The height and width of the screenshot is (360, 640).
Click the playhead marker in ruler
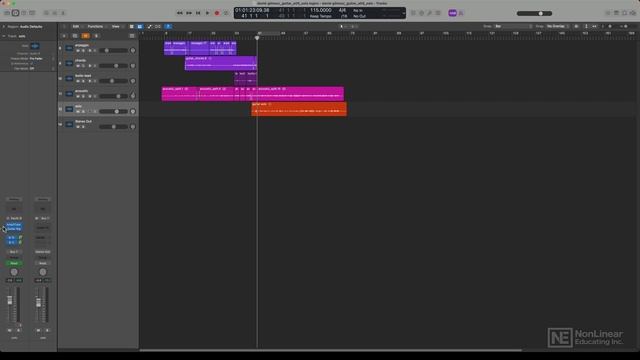(x=257, y=38)
